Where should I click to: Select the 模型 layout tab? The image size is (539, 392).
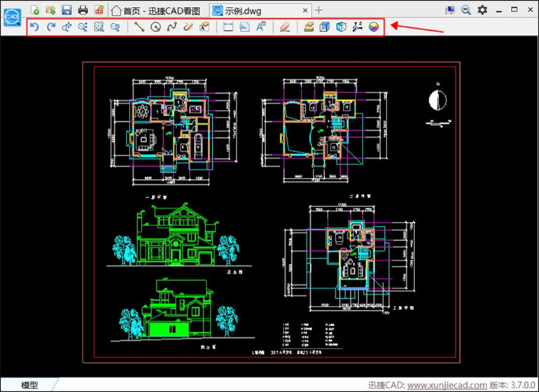[29, 385]
